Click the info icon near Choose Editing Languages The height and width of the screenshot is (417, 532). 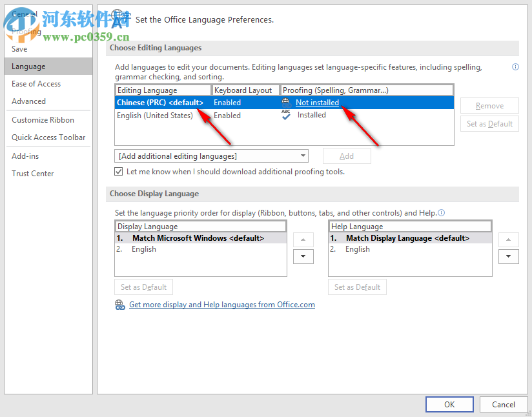[515, 66]
